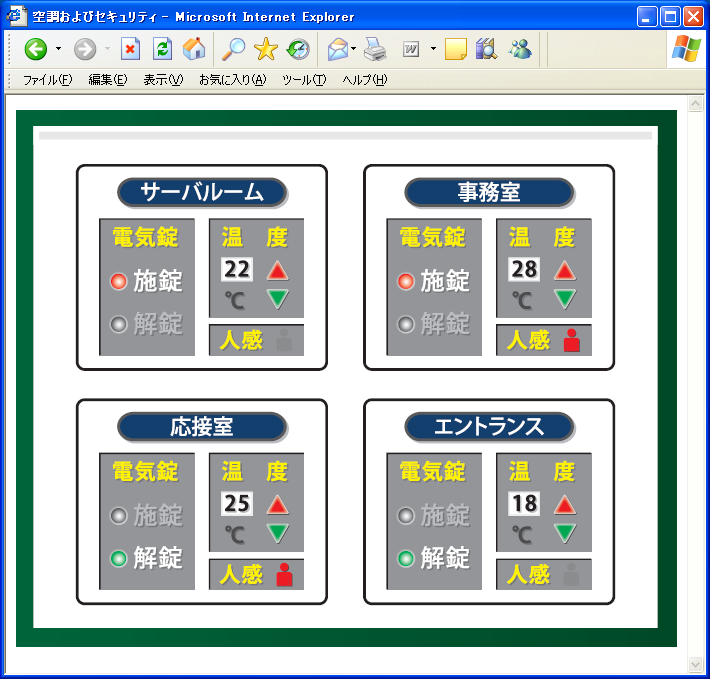Click the 事務室 temperature value 28
Image resolution: width=710 pixels, height=679 pixels.
[524, 269]
